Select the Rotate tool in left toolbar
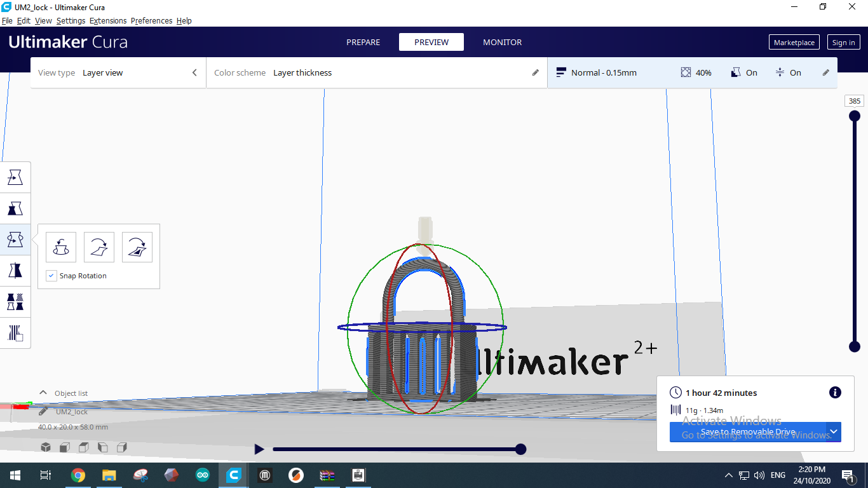 (x=15, y=240)
